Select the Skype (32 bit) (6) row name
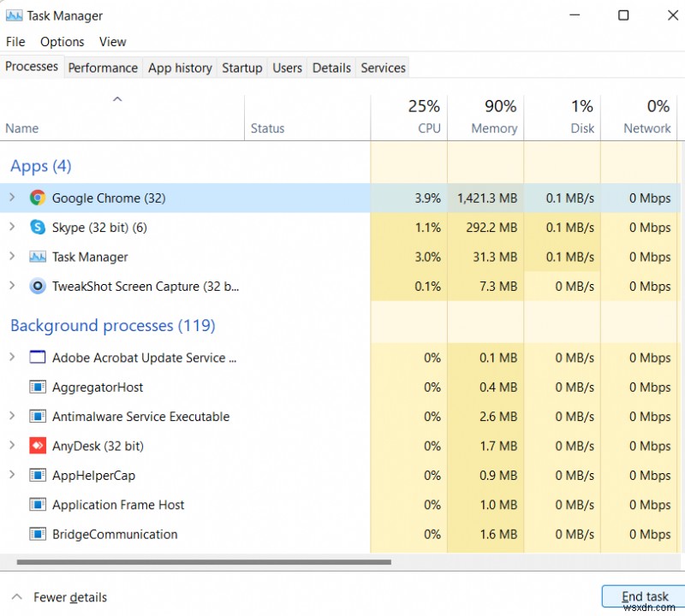Viewport: 685px width, 616px height. point(99,228)
